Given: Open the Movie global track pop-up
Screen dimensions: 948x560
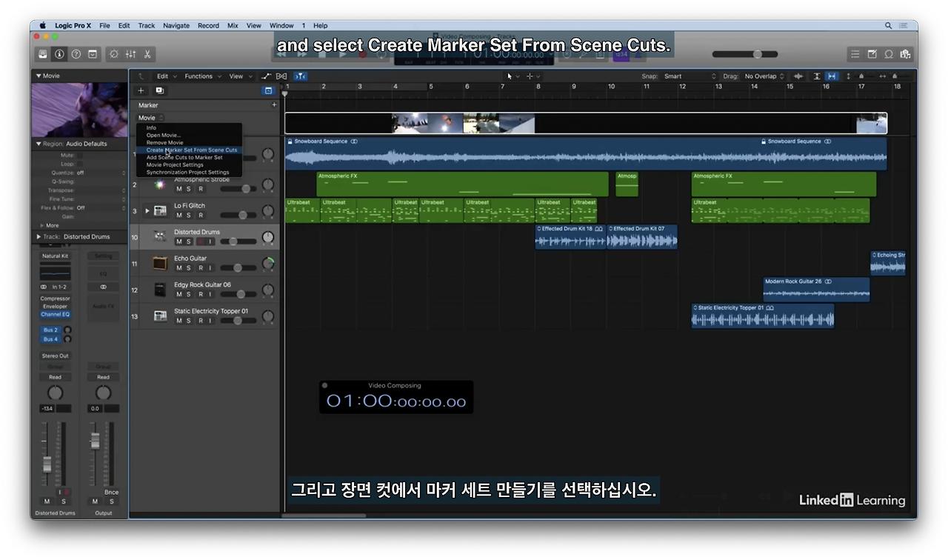Looking at the screenshot, I should tap(150, 118).
